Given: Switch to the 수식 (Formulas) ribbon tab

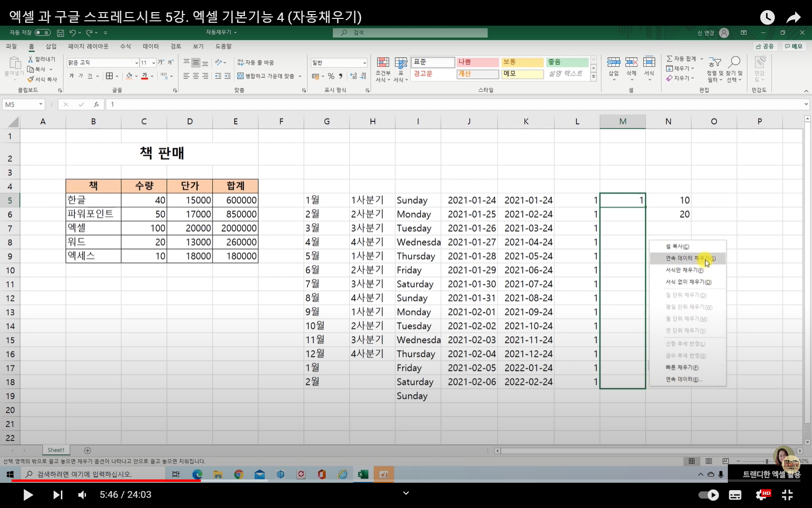Looking at the screenshot, I should click(126, 46).
